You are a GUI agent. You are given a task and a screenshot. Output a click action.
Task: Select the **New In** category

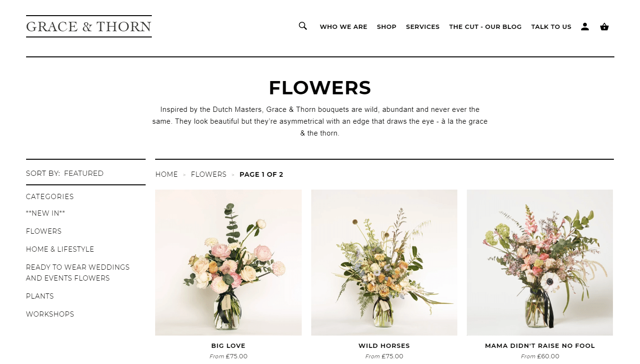pos(46,213)
